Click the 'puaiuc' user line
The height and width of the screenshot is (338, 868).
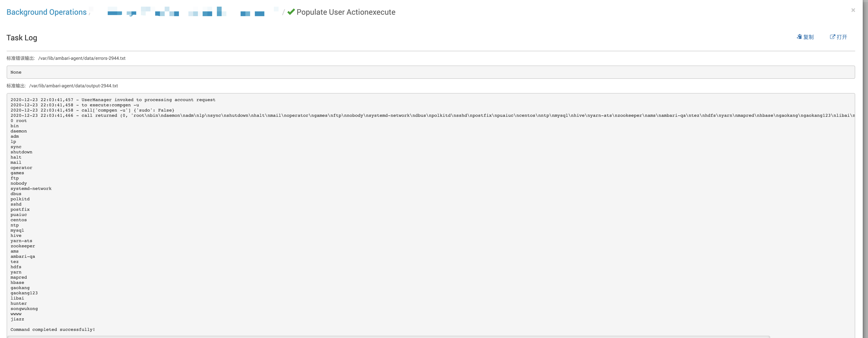click(x=19, y=215)
